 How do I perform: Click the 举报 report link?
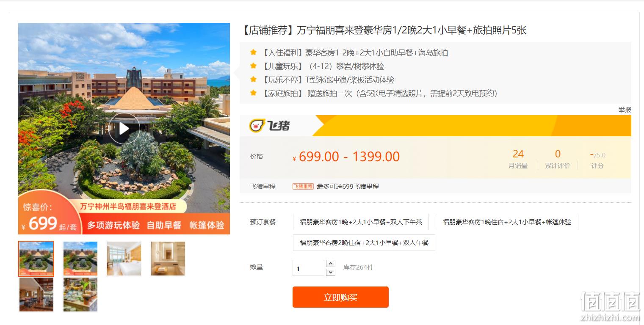pos(625,110)
